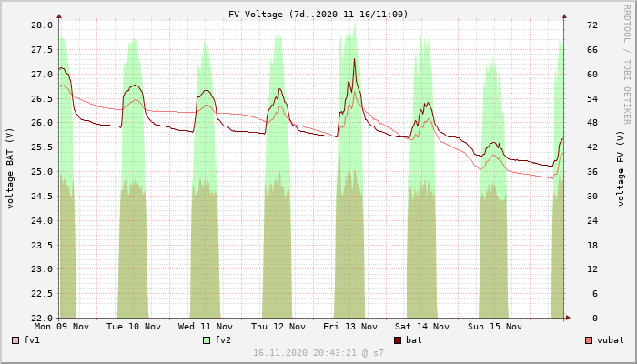Click the fv1 legend color swatch
This screenshot has height=364, width=637.
point(15,340)
